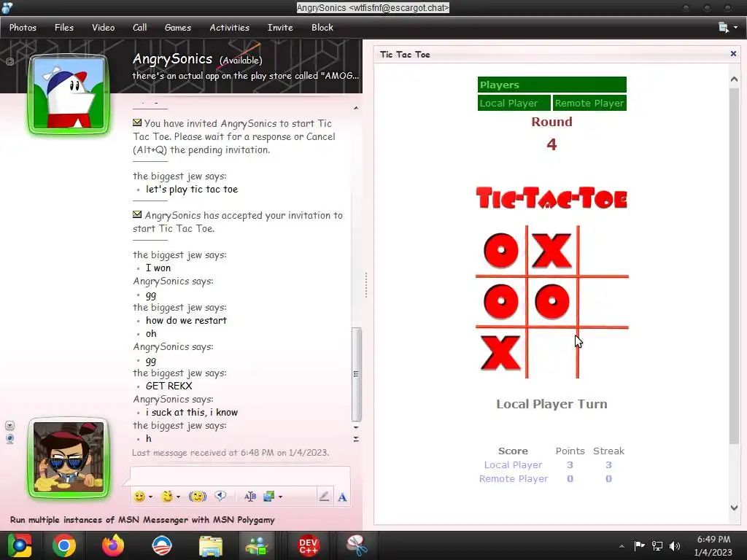Show hidden tray icons arrow
The image size is (747, 560).
click(x=622, y=546)
